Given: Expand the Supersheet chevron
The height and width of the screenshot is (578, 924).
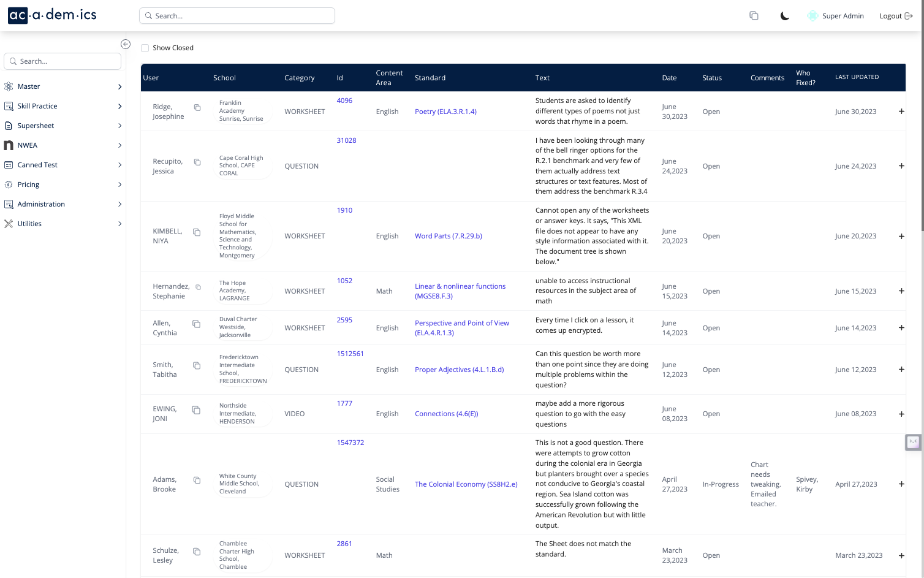Looking at the screenshot, I should click(x=119, y=126).
